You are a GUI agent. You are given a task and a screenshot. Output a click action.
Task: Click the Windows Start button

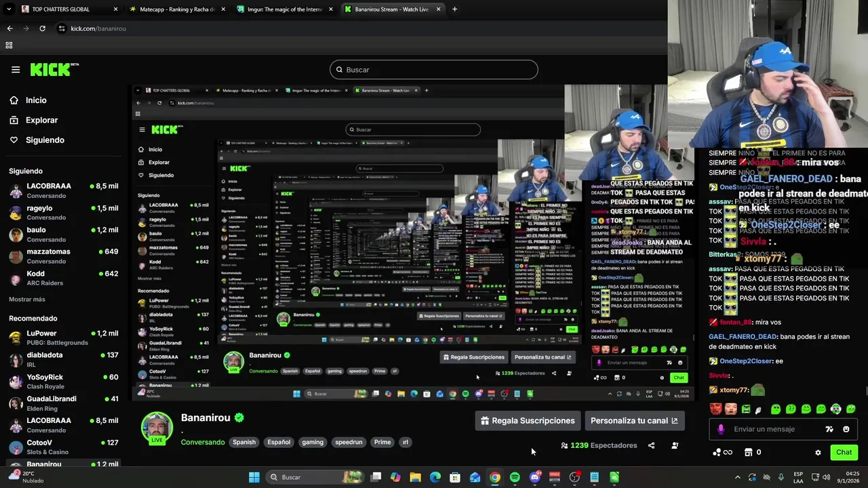(254, 477)
